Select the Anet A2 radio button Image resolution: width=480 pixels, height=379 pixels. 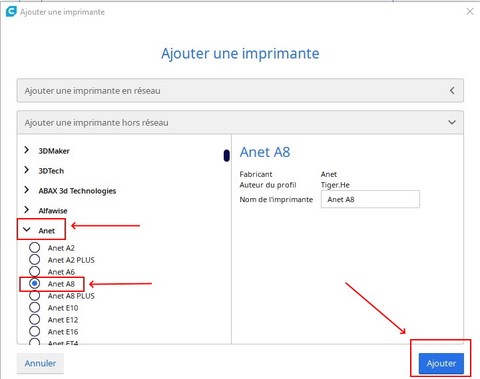click(x=34, y=248)
